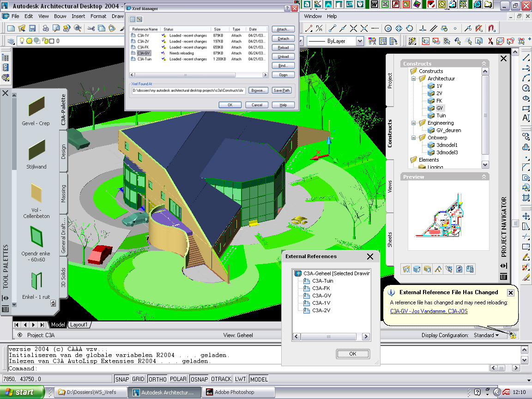Click the Windows start button
Viewport: 532px width, 399px height.
click(x=22, y=392)
